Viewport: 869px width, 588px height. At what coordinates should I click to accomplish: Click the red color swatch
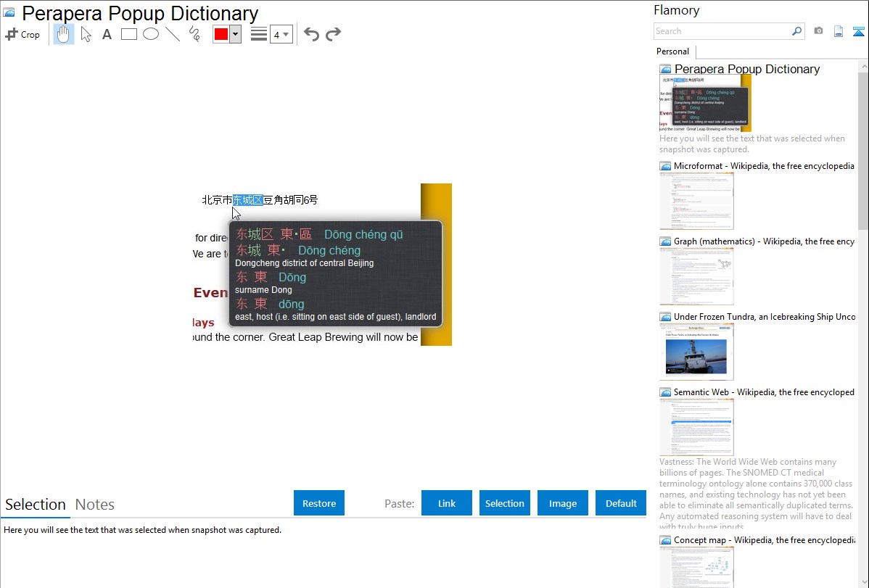(x=221, y=34)
